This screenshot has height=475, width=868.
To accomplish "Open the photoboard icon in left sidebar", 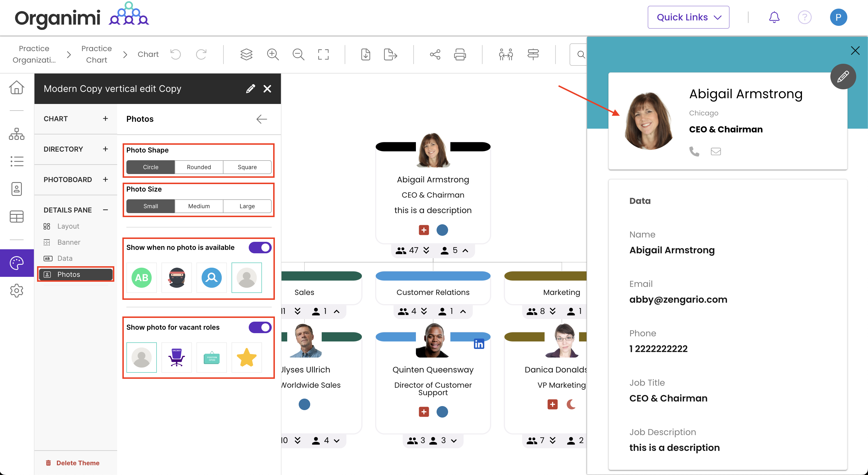I will (16, 189).
